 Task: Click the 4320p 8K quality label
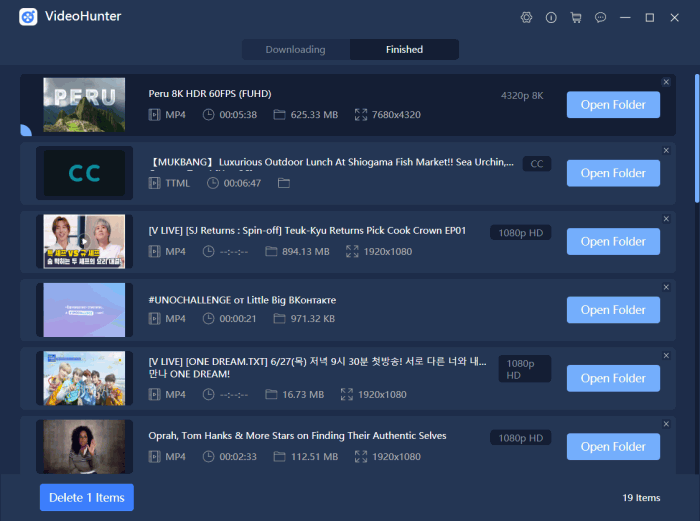click(522, 96)
